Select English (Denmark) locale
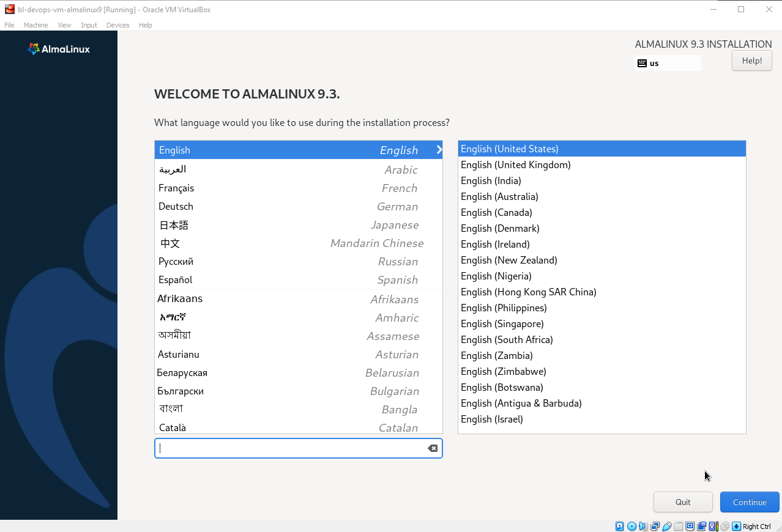 point(602,228)
